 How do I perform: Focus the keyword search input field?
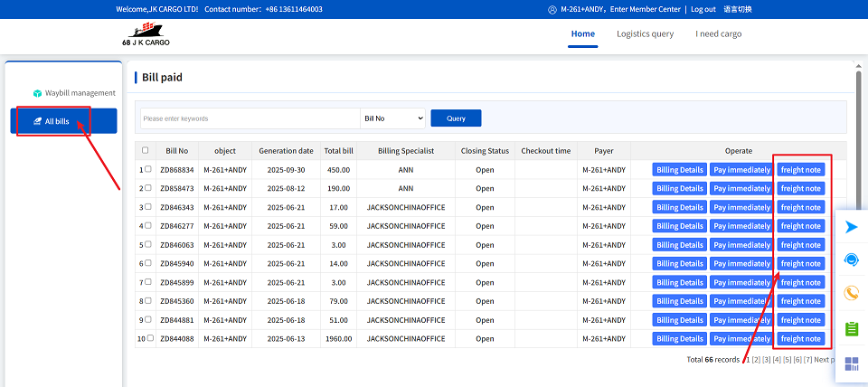point(250,118)
